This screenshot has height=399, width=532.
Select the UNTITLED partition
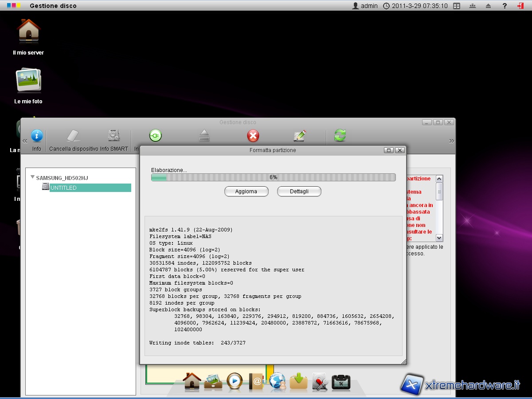click(63, 188)
